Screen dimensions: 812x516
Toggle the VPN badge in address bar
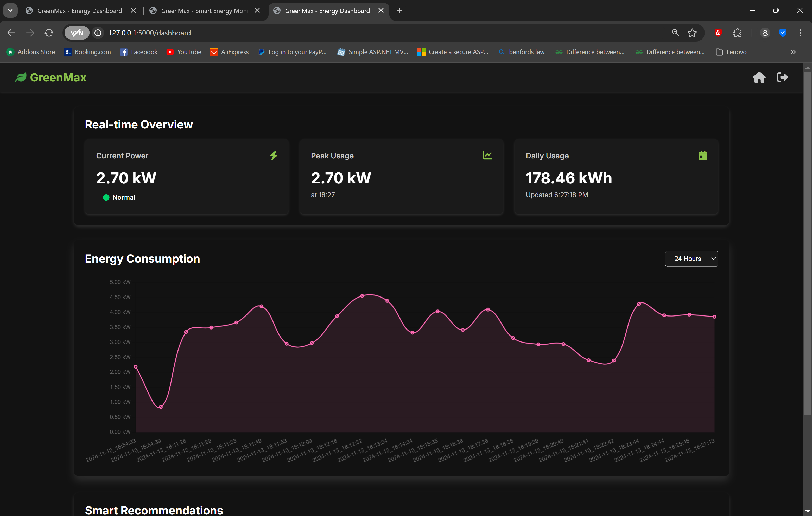point(77,33)
